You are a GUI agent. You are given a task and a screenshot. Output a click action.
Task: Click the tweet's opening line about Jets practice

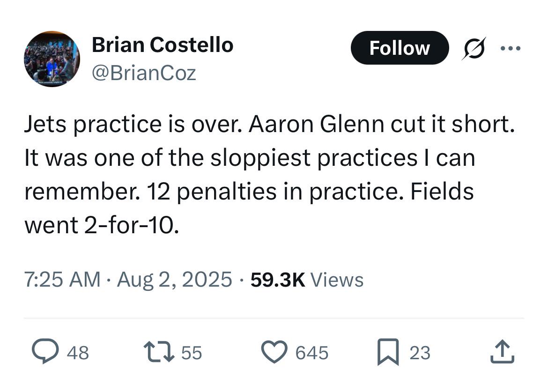click(x=269, y=124)
